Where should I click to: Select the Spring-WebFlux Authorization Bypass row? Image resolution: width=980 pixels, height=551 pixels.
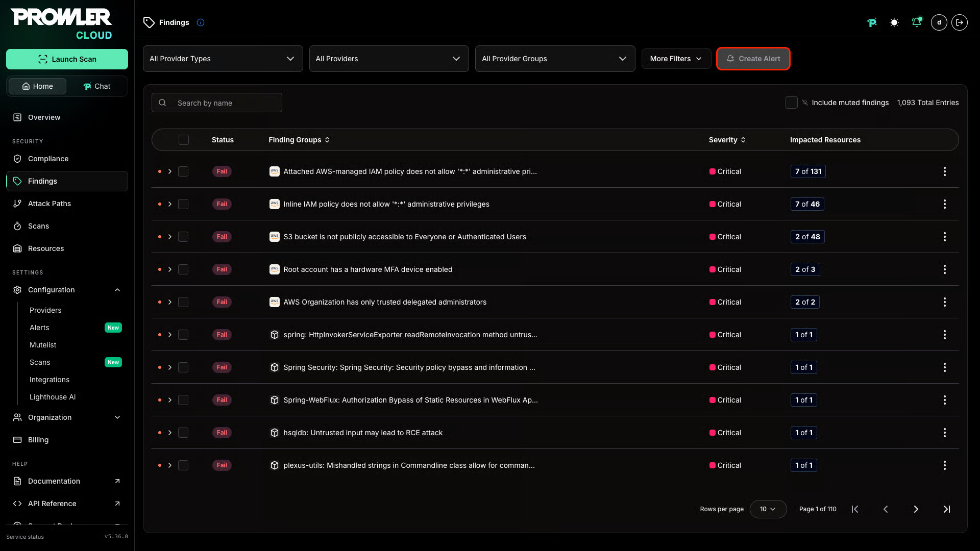pos(183,400)
